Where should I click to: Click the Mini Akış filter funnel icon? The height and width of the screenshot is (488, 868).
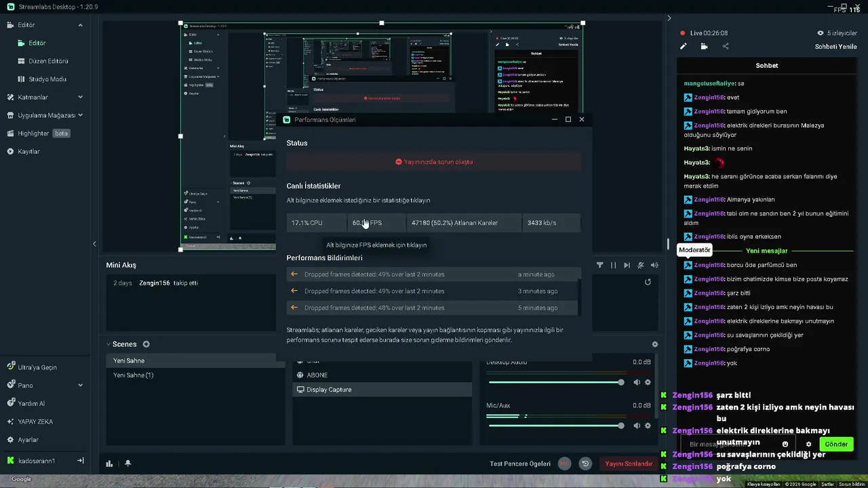coord(599,265)
